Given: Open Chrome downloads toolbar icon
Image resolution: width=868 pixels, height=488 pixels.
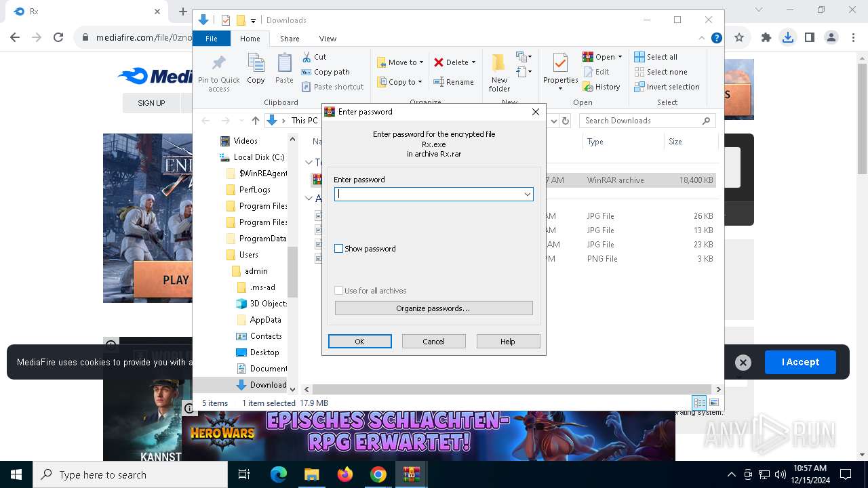Looking at the screenshot, I should coord(787,38).
